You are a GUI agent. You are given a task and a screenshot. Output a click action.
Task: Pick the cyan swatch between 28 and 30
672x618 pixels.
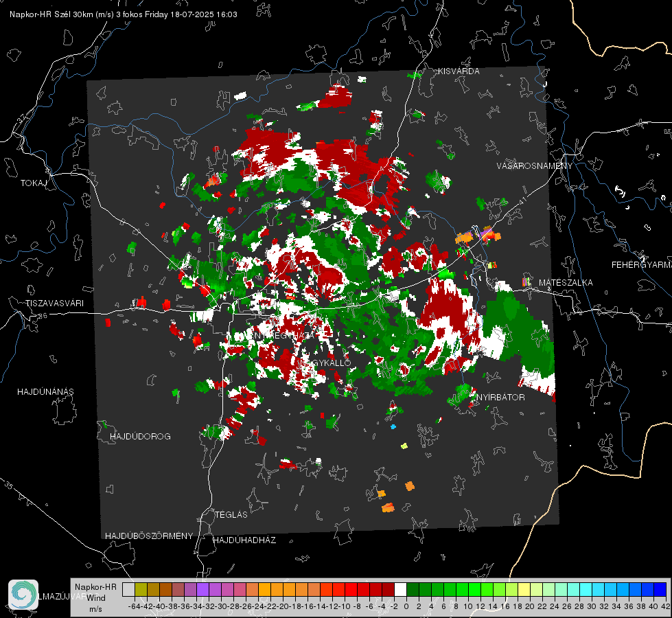tap(586, 589)
